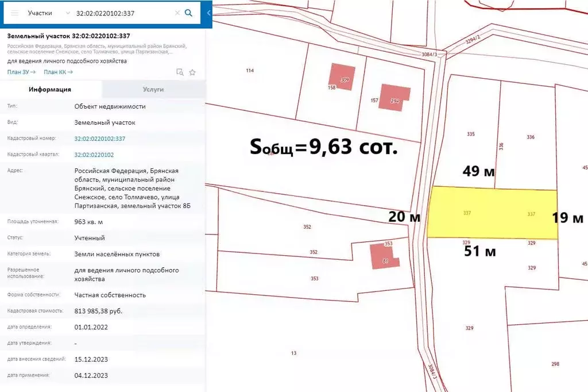Open the План КК link
The width and height of the screenshot is (588, 392).
(x=58, y=72)
